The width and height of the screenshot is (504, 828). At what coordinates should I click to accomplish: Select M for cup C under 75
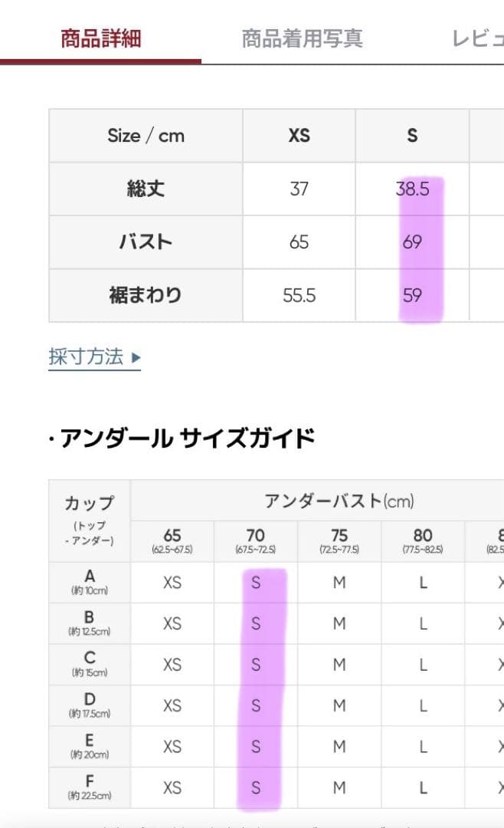click(x=339, y=664)
